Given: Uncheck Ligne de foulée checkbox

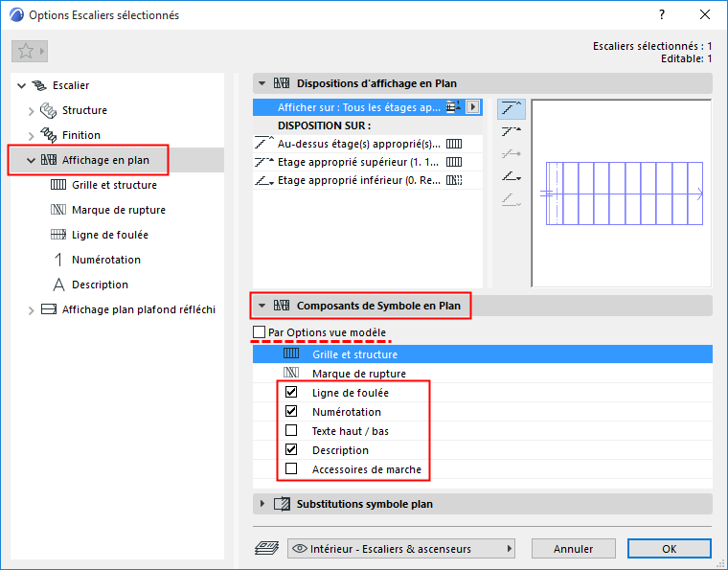Looking at the screenshot, I should (x=291, y=392).
